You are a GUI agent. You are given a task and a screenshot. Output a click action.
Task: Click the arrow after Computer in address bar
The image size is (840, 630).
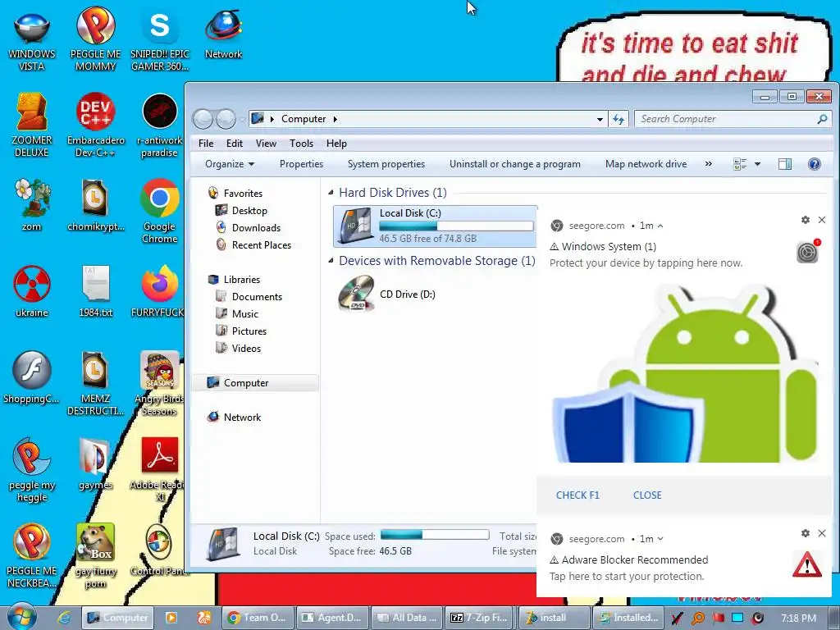[335, 119]
